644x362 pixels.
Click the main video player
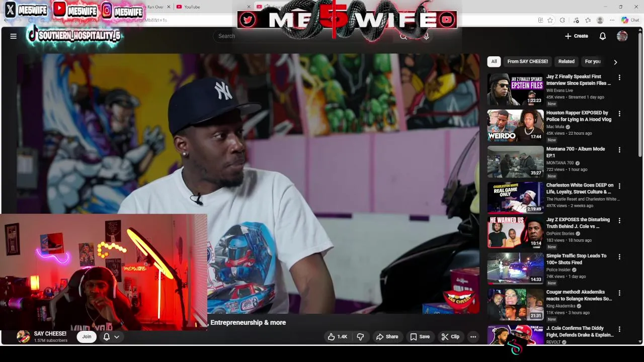(248, 184)
